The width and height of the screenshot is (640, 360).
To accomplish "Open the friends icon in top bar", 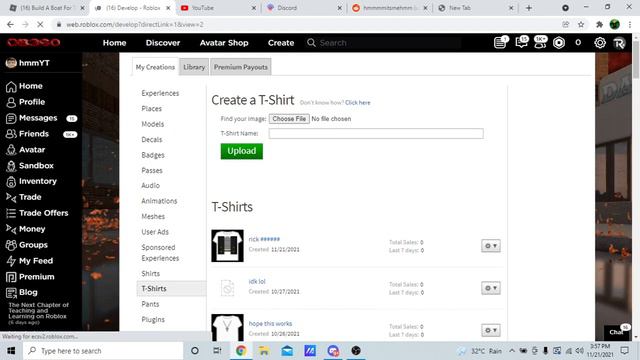I will click(x=540, y=42).
